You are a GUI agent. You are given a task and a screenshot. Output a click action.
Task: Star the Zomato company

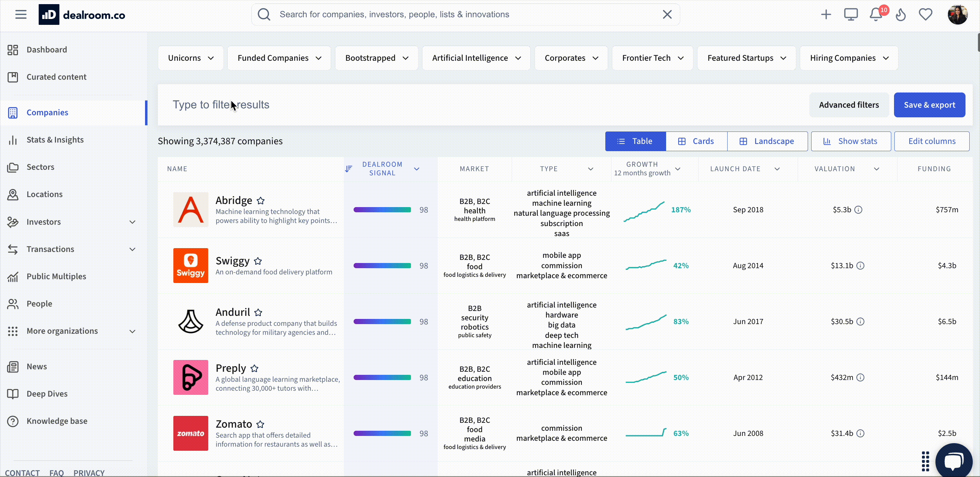[260, 424]
